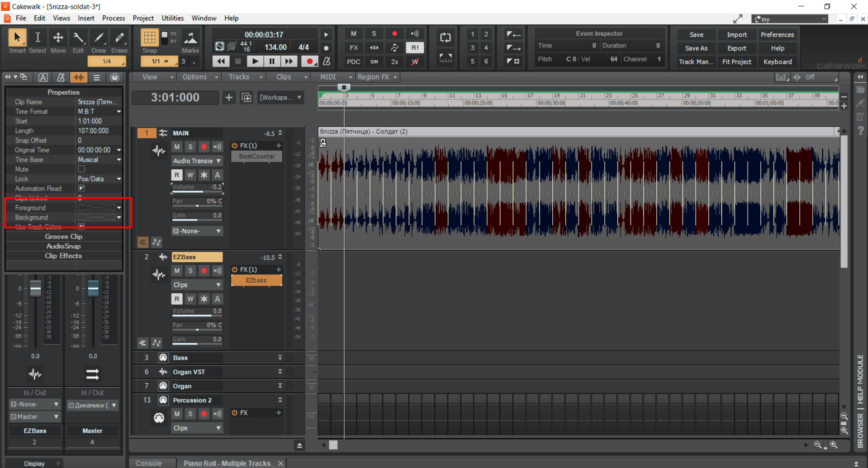Open Lock Pos/Data dropdown

click(119, 179)
